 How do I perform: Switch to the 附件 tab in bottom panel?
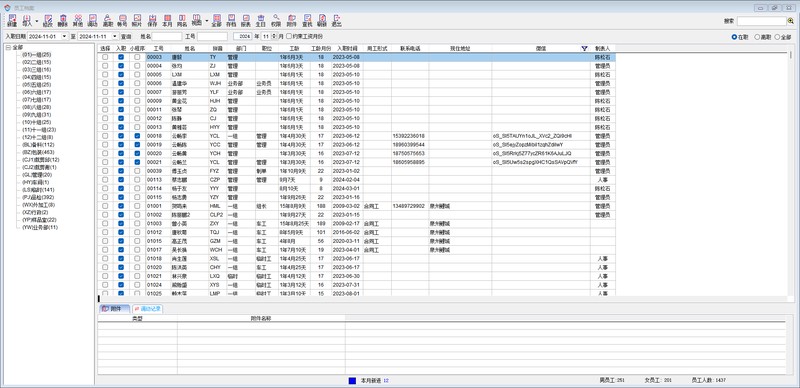[114, 309]
